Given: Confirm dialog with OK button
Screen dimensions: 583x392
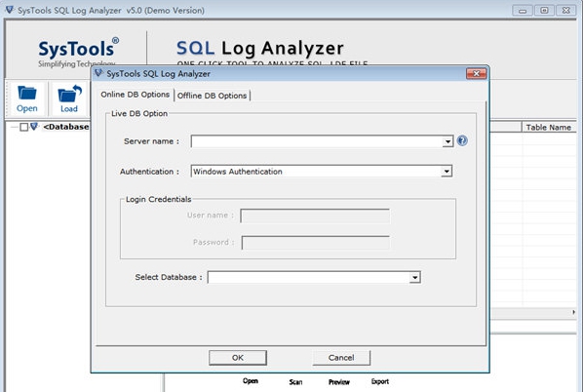Looking at the screenshot, I should [x=238, y=358].
